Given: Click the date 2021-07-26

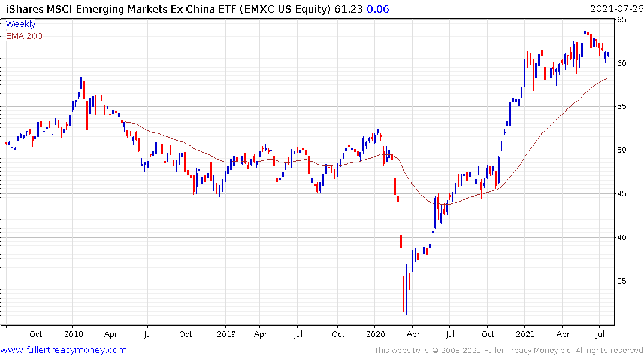Looking at the screenshot, I should pos(616,9).
